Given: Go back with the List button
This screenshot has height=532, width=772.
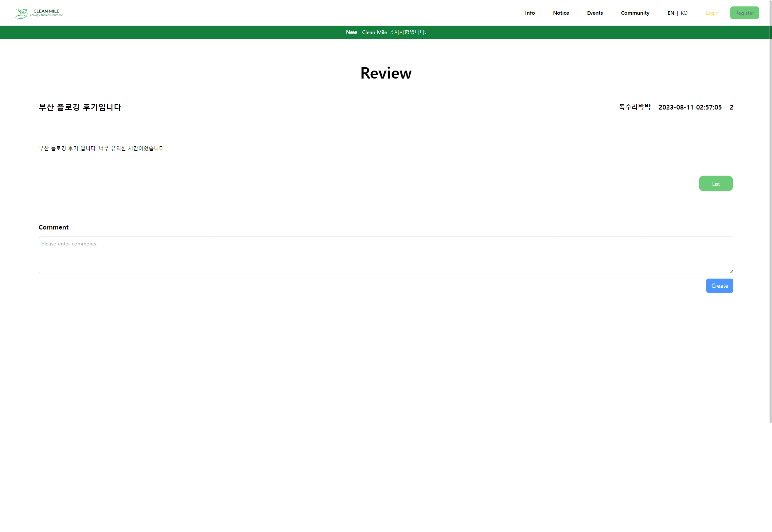Looking at the screenshot, I should 715,183.
